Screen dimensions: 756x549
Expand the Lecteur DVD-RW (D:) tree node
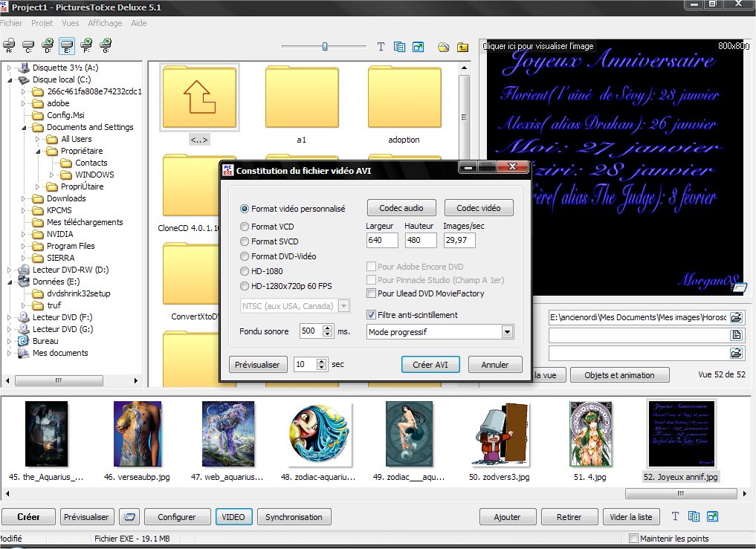coord(10,270)
